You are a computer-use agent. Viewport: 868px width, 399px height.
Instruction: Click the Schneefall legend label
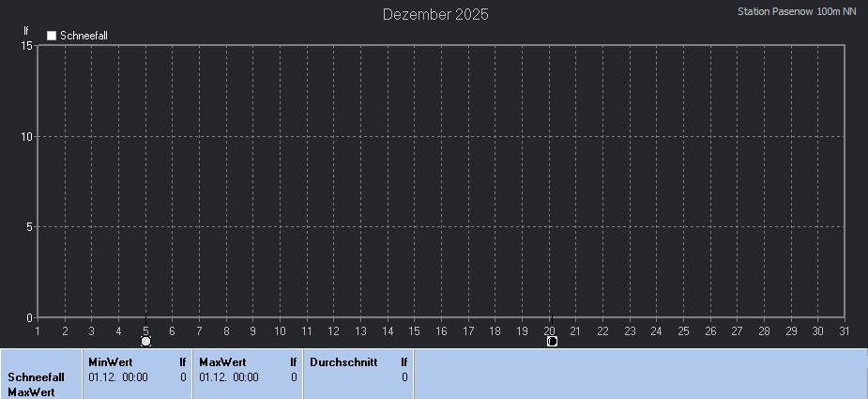(84, 36)
